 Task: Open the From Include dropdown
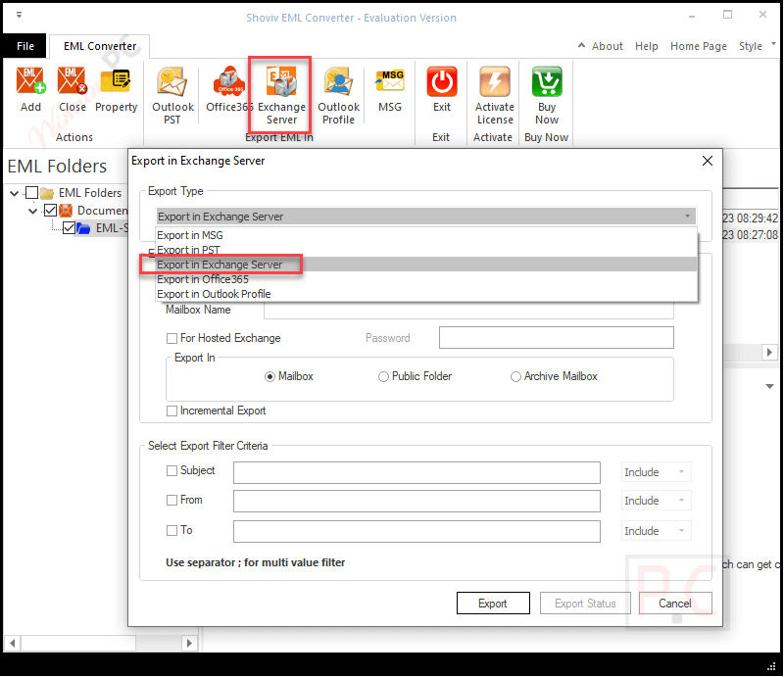657,501
